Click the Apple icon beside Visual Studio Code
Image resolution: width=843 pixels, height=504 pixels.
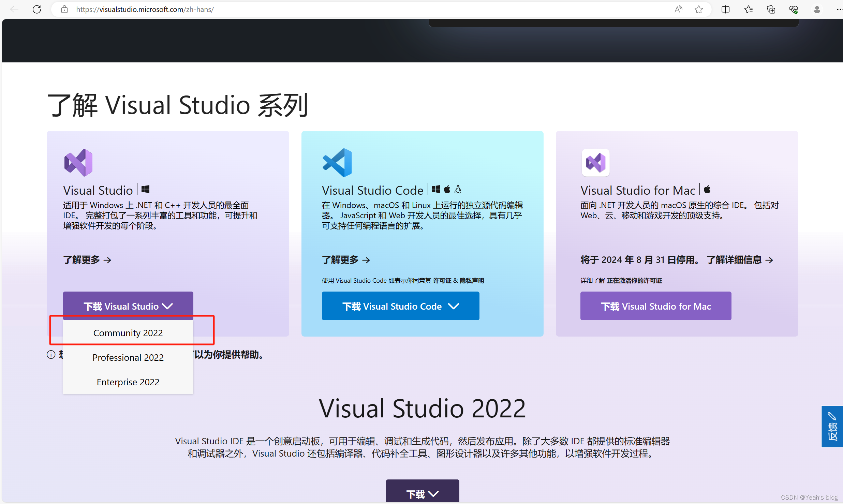(447, 189)
